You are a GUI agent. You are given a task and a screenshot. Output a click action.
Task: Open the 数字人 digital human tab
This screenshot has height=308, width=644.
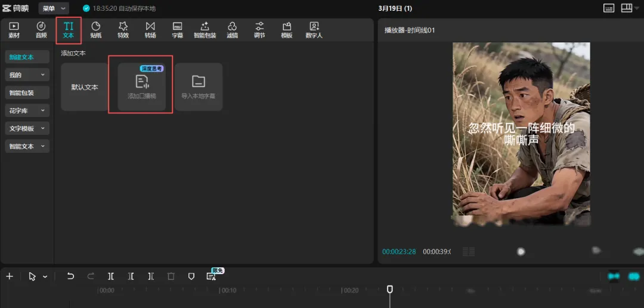(314, 30)
